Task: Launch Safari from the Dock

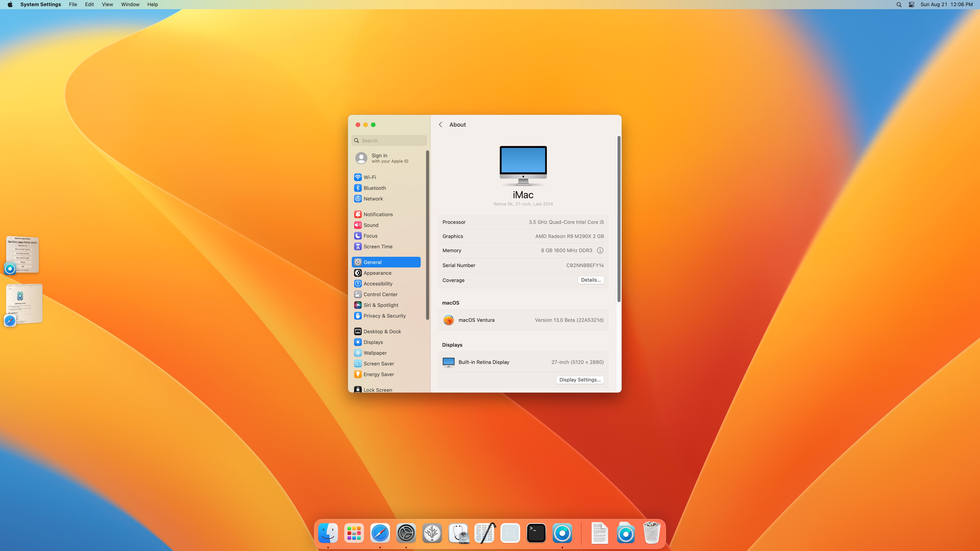Action: 379,533
